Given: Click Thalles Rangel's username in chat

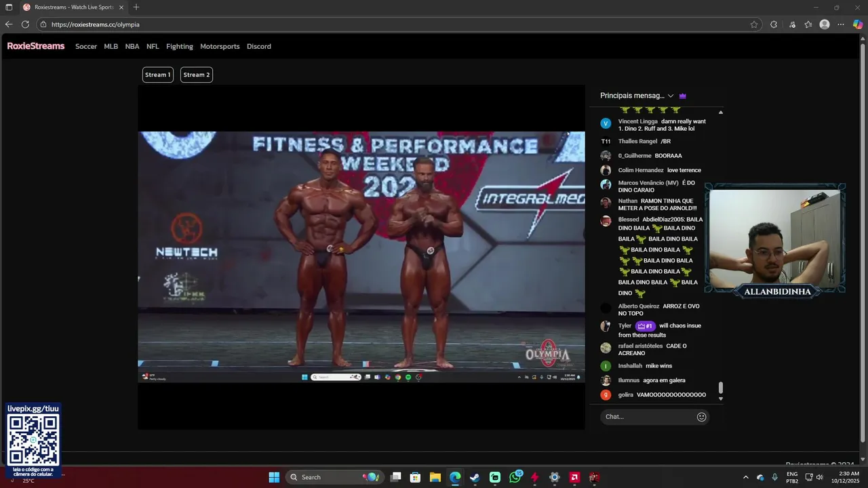Looking at the screenshot, I should [637, 141].
